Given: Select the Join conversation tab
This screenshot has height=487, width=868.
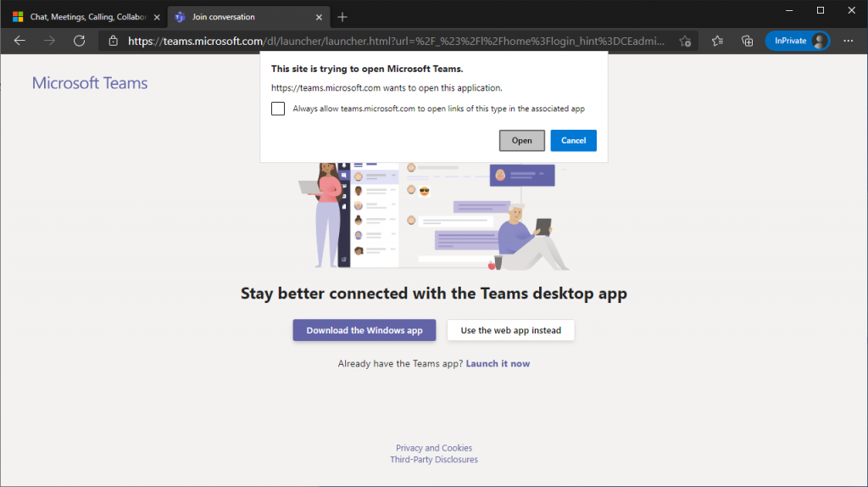Looking at the screenshot, I should tap(248, 17).
